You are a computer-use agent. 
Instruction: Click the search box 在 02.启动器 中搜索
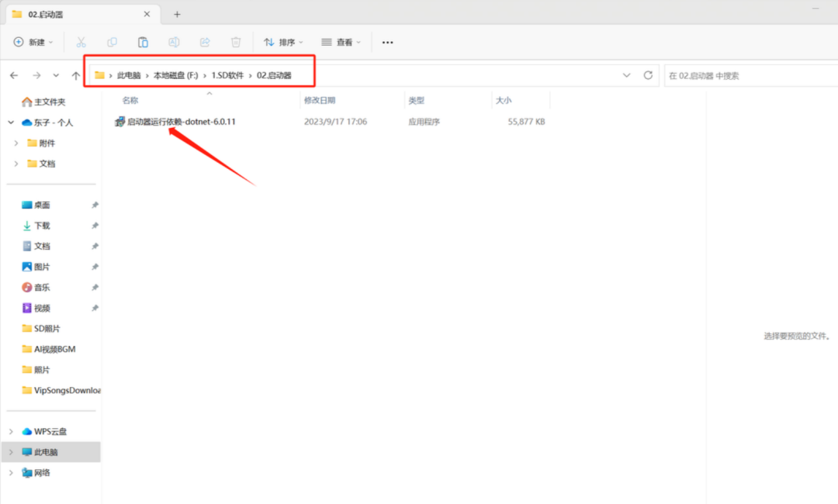pyautogui.click(x=751, y=76)
